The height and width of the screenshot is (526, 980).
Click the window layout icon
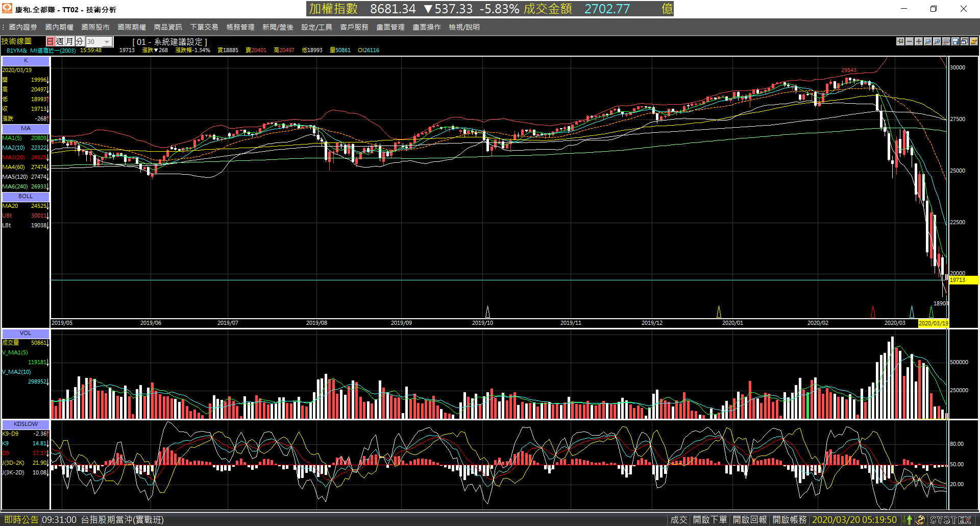coord(965,41)
